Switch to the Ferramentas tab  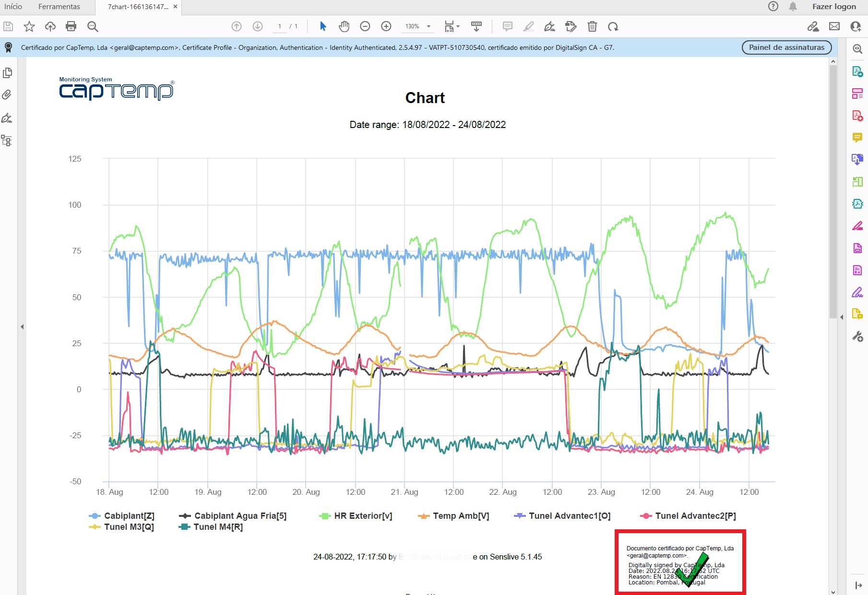point(59,7)
